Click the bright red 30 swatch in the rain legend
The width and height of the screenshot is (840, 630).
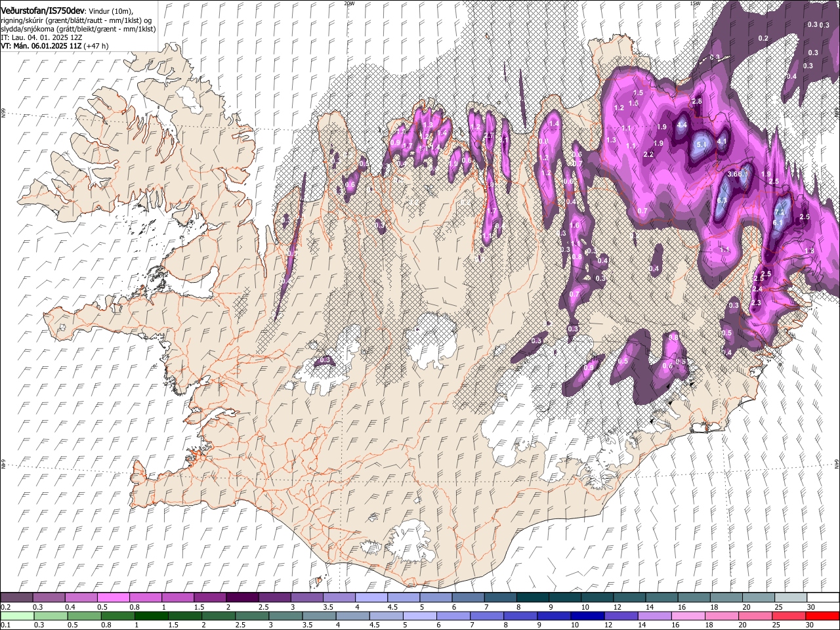click(822, 616)
